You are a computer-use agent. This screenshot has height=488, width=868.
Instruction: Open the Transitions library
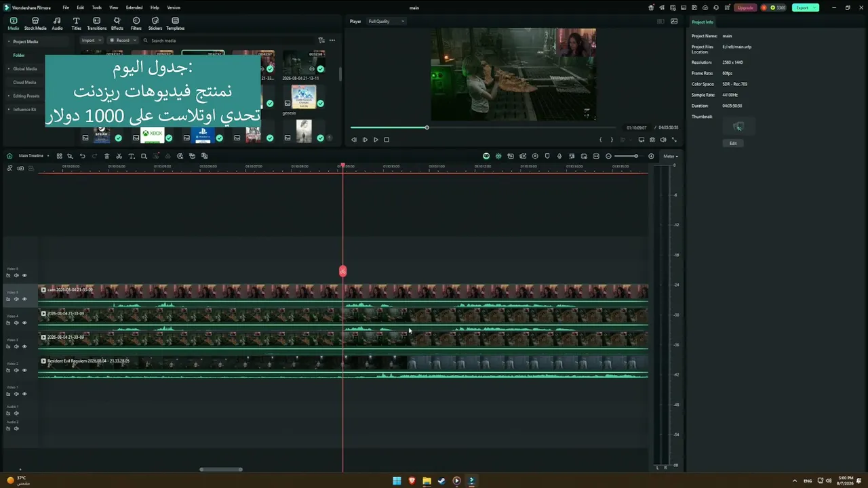[96, 24]
